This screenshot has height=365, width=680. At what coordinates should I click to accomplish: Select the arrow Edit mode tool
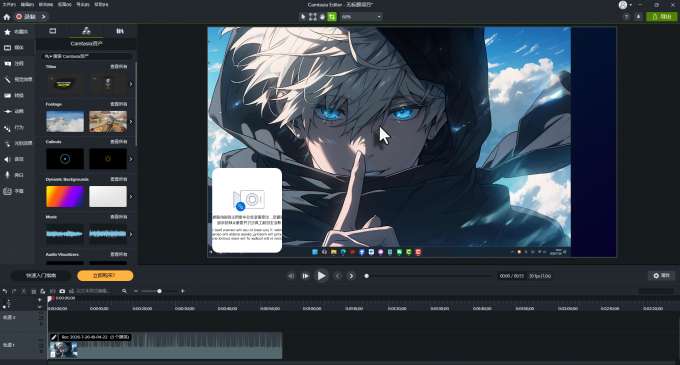[303, 17]
